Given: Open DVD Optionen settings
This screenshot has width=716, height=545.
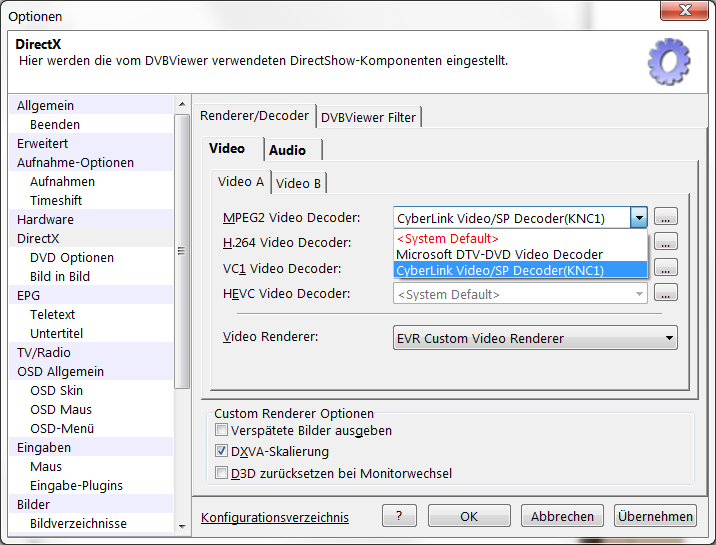Looking at the screenshot, I should coord(91,257).
